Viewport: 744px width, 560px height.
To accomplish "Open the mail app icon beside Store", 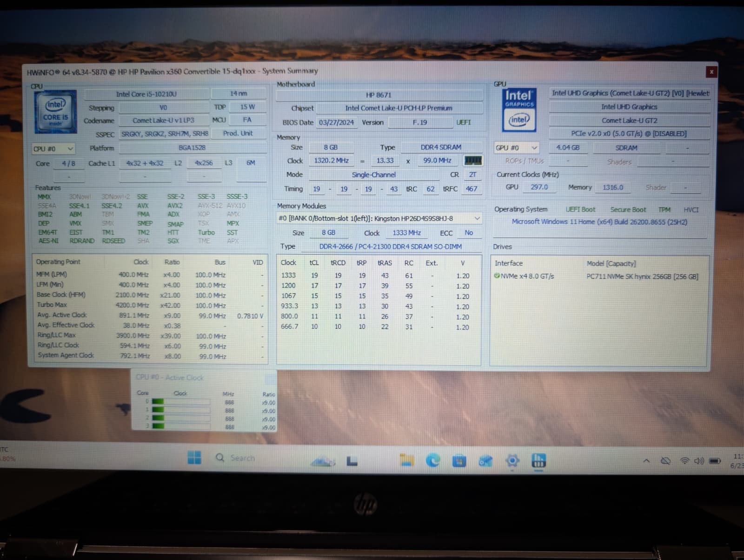I will 485,461.
